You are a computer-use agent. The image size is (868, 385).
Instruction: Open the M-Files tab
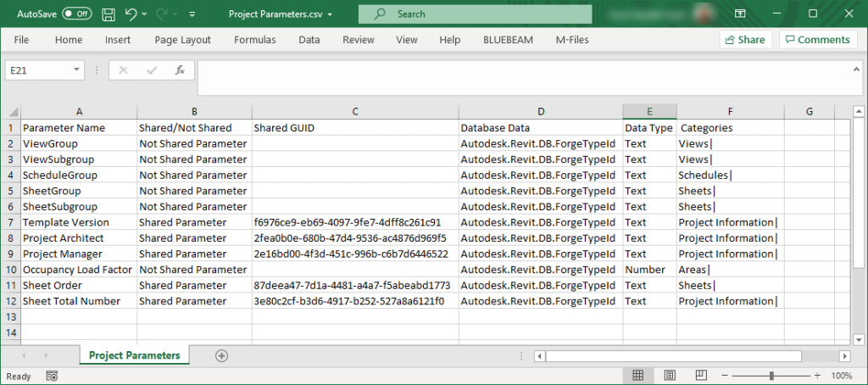click(x=572, y=40)
